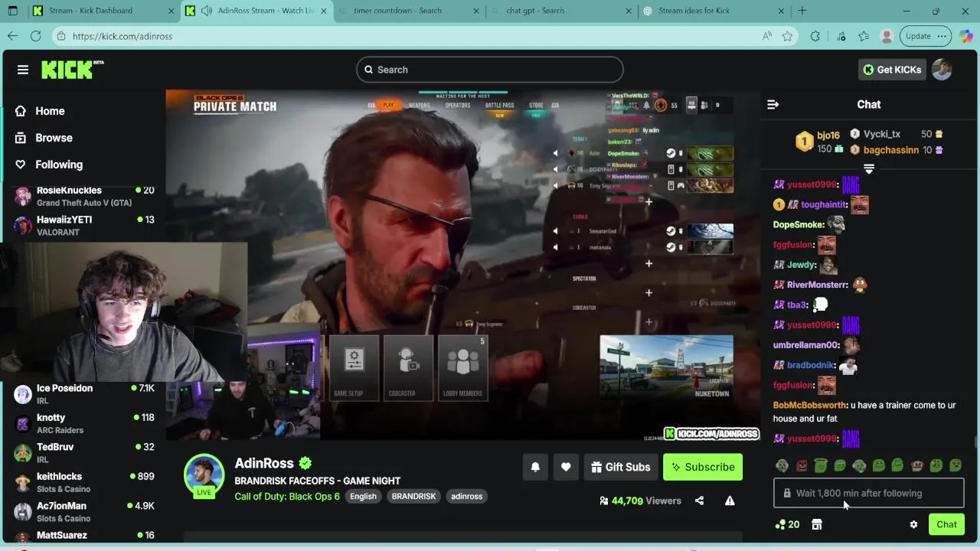
Task: Open Following in sidebar
Action: (x=58, y=165)
